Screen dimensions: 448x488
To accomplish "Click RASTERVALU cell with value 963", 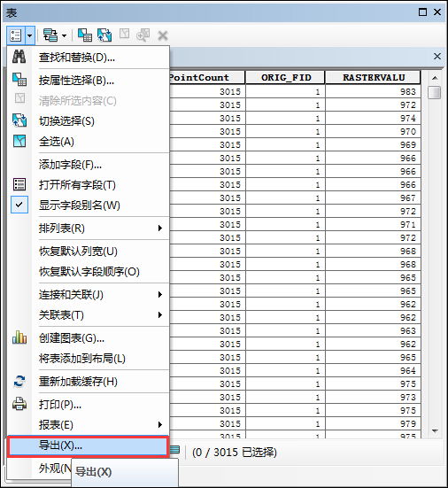I will click(374, 331).
